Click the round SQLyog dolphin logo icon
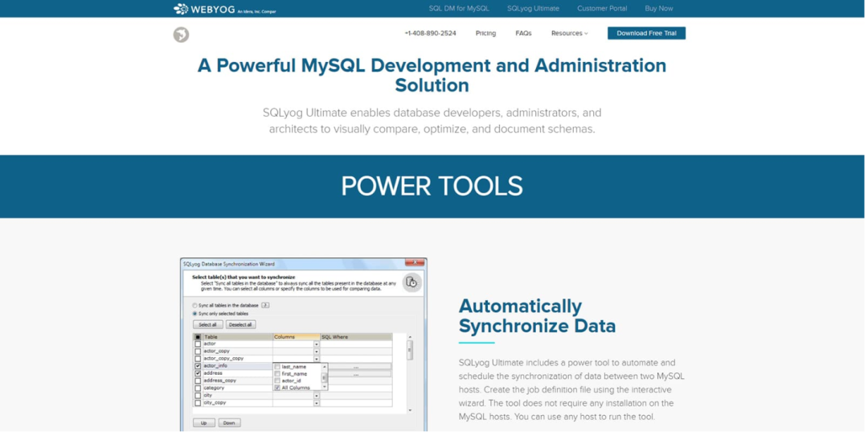The height and width of the screenshot is (432, 868). tap(181, 35)
